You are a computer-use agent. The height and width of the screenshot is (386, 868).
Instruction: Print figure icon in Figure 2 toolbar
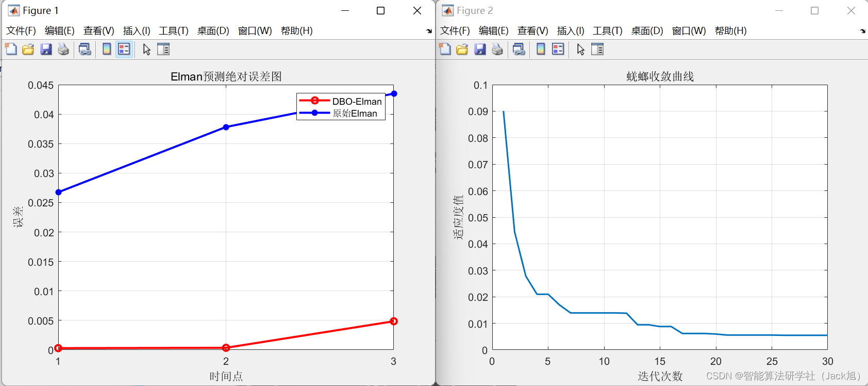click(x=497, y=50)
